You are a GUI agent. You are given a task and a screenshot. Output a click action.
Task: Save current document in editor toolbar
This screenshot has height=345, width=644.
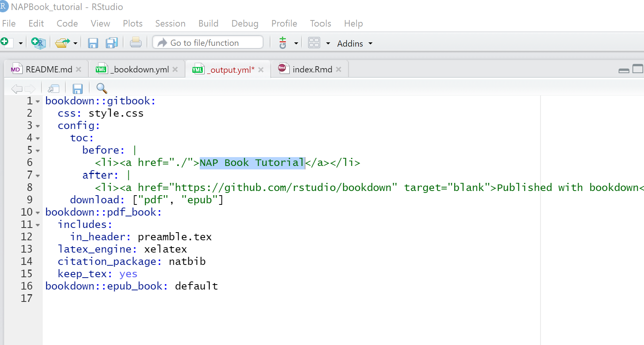(x=78, y=89)
